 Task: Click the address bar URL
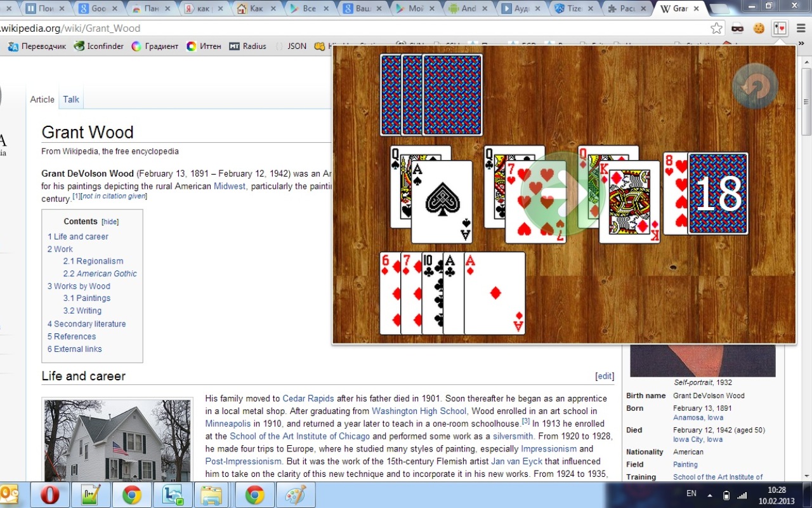click(70, 29)
